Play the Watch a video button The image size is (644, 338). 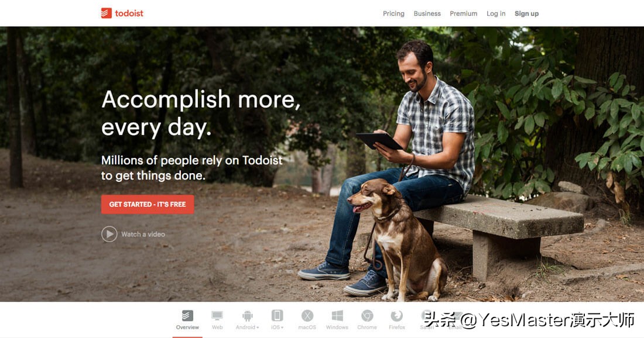pos(109,234)
